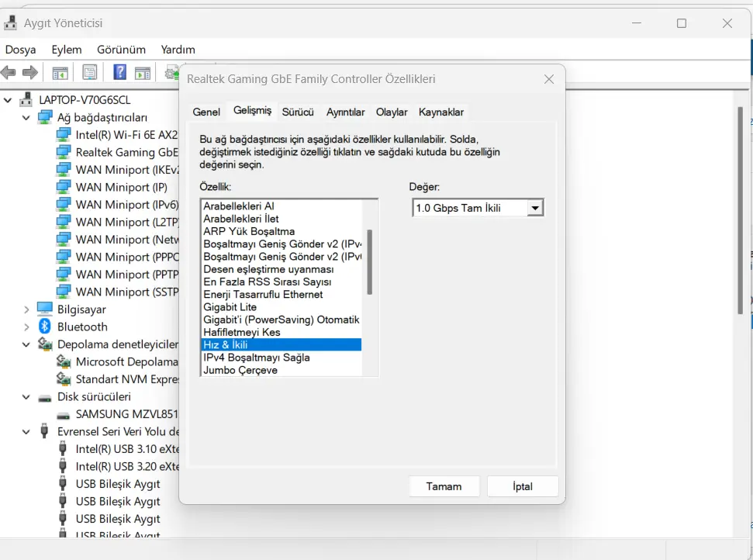Switch to the Sürücü tab
The height and width of the screenshot is (560, 753).
point(298,112)
